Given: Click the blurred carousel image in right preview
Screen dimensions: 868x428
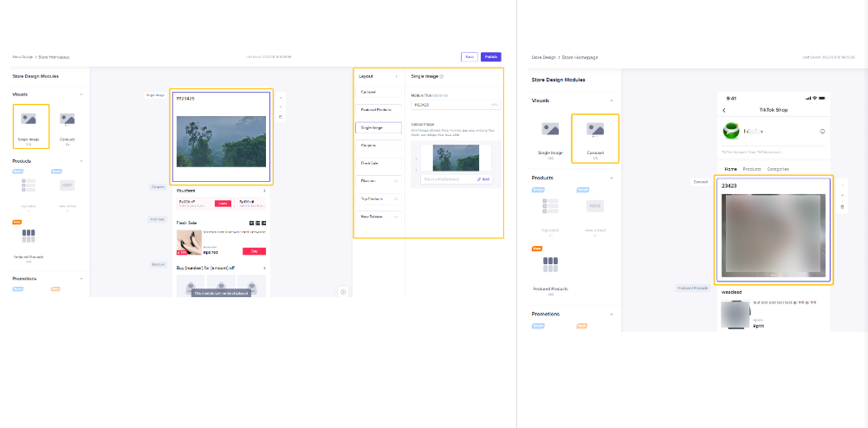Looking at the screenshot, I should (774, 236).
